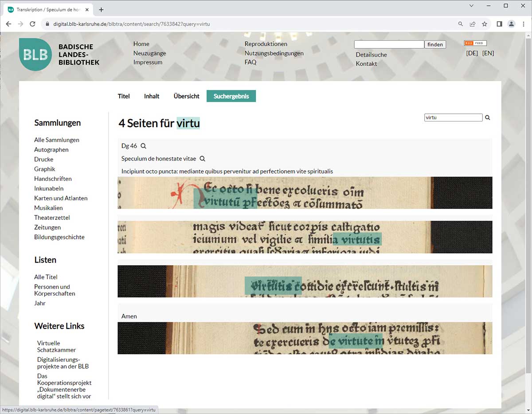Viewport: 532px width, 414px height.
Task: Open the Handschriften collection link
Action: 53,179
